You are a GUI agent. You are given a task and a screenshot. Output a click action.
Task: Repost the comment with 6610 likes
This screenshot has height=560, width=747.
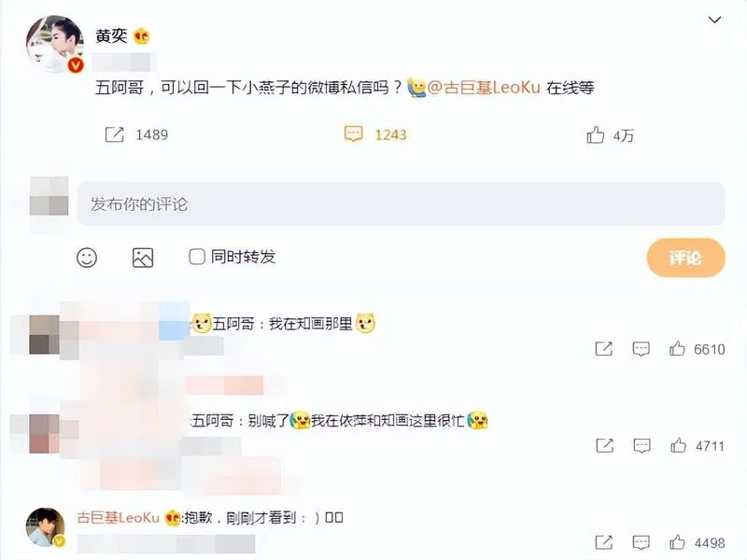click(603, 349)
